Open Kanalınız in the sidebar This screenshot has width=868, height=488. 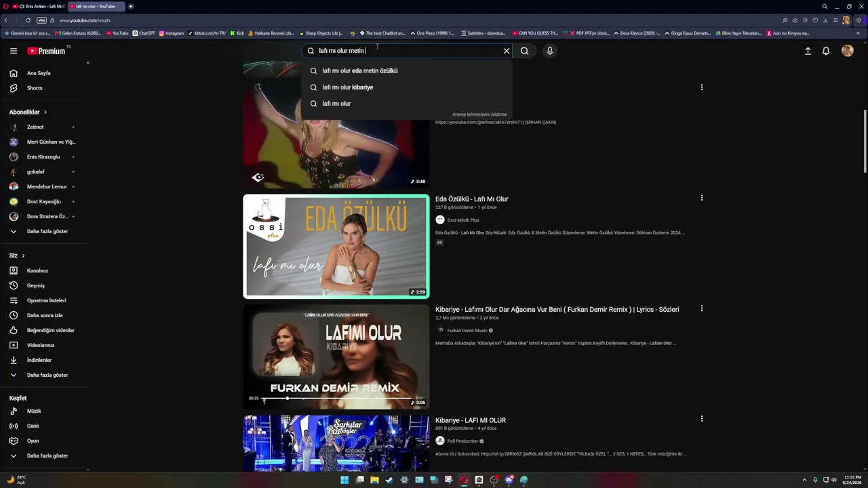coord(43,271)
